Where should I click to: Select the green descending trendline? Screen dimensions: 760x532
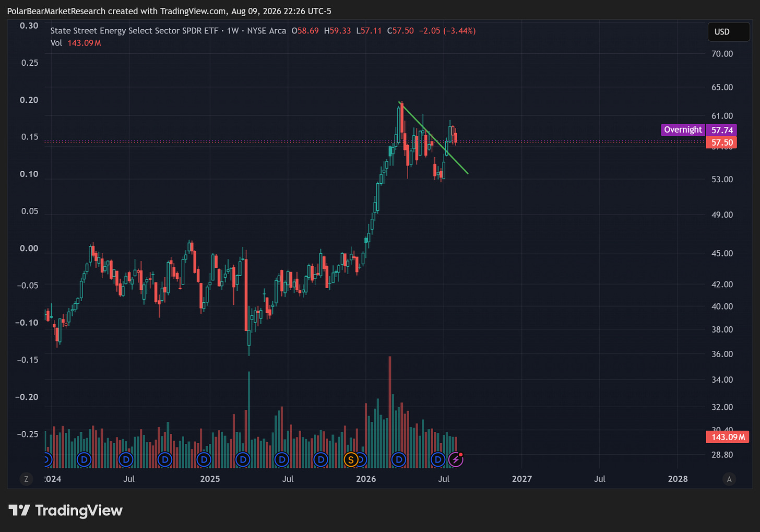pyautogui.click(x=433, y=138)
